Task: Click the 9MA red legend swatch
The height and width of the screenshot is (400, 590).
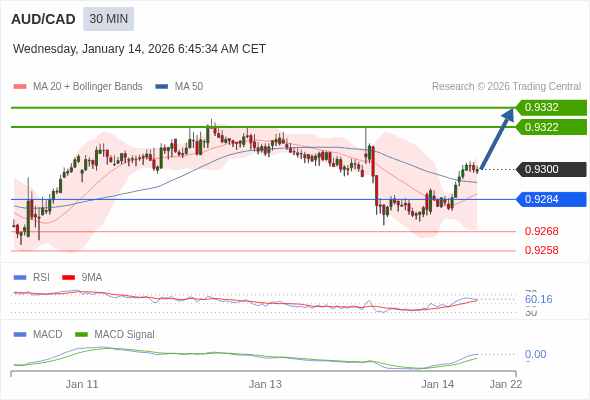Action: 68,278
